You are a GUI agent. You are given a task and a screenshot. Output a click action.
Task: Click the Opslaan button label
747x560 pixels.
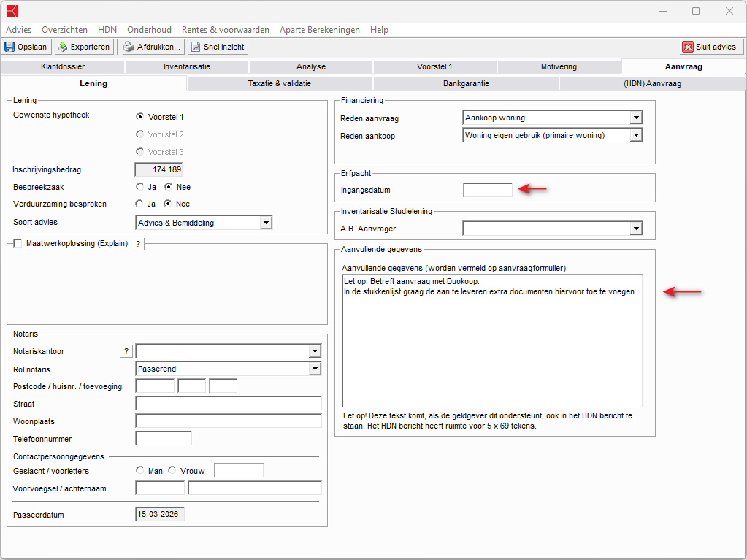click(32, 47)
